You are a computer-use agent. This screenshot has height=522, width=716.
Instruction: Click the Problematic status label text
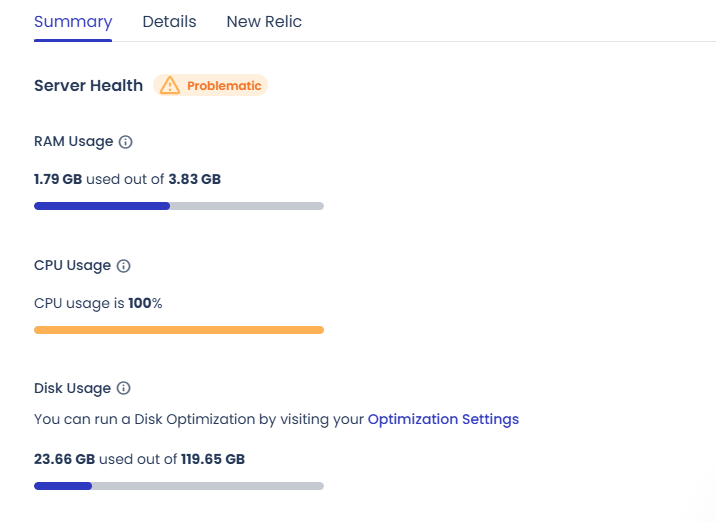(x=224, y=86)
